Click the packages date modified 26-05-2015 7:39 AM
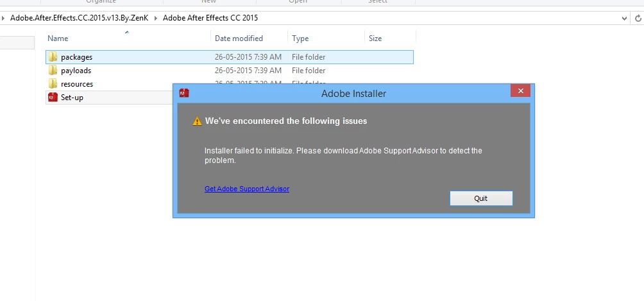The height and width of the screenshot is (301, 644). pyautogui.click(x=248, y=57)
